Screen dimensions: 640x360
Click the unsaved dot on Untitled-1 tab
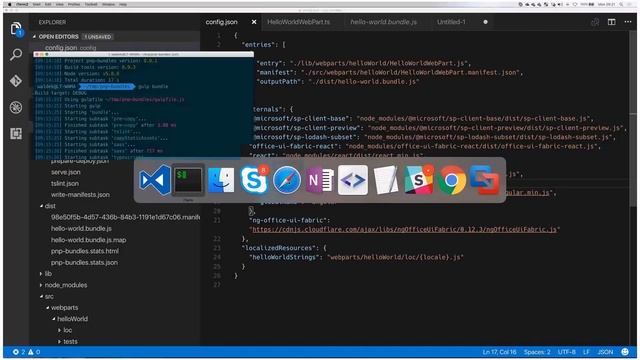coord(485,22)
